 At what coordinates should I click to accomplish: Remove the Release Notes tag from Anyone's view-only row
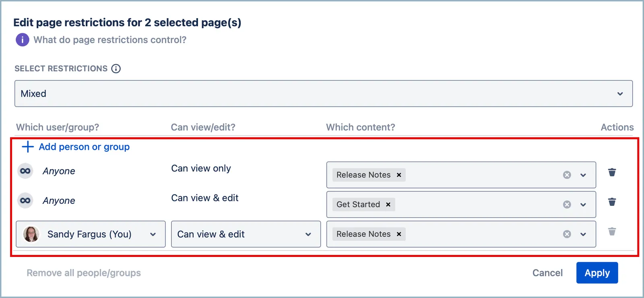pos(399,175)
